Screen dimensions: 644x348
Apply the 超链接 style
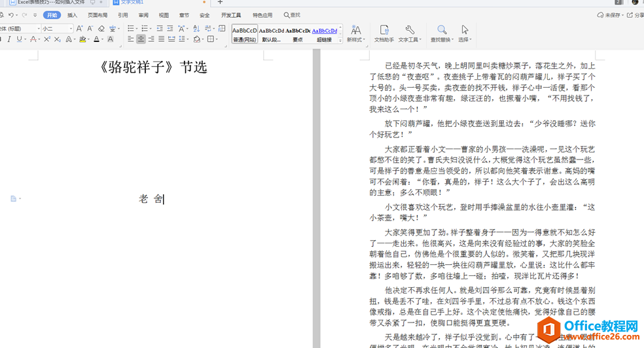(x=325, y=34)
